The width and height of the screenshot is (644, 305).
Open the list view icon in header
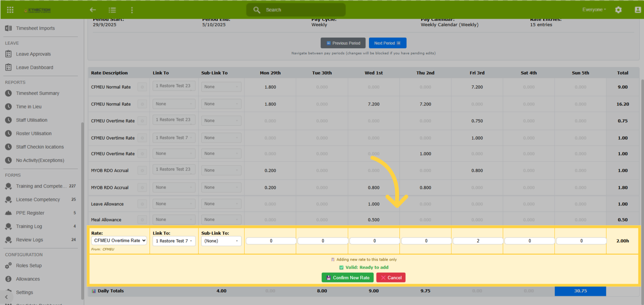pos(112,10)
